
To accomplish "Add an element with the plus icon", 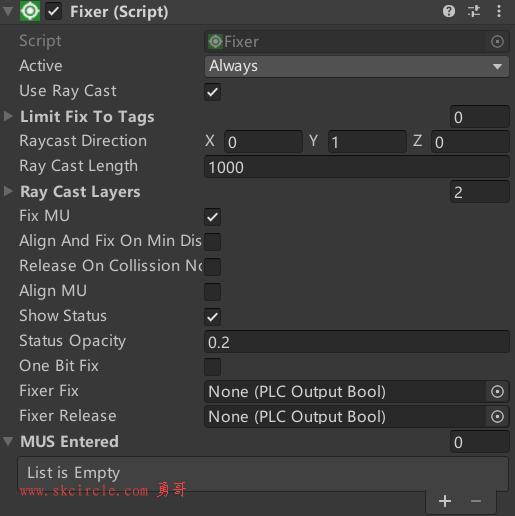I will pos(445,501).
